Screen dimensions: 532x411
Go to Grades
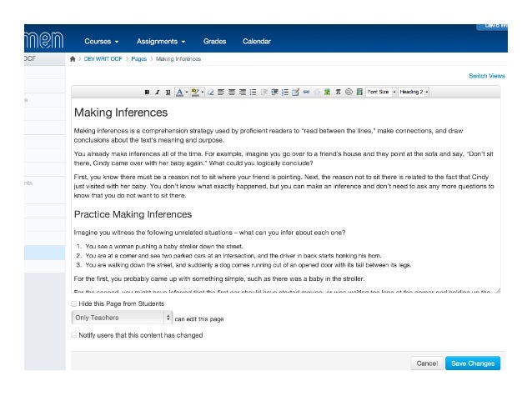pyautogui.click(x=215, y=42)
